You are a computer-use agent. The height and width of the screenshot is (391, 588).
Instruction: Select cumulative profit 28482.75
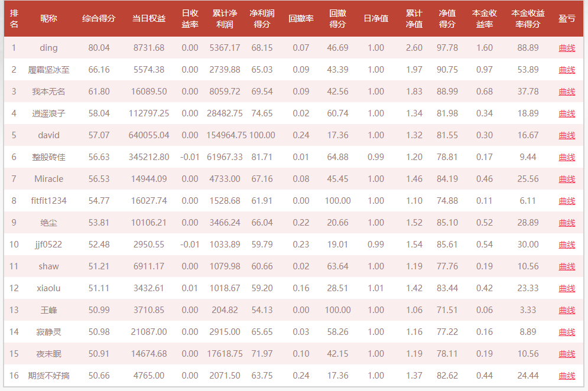tap(225, 113)
